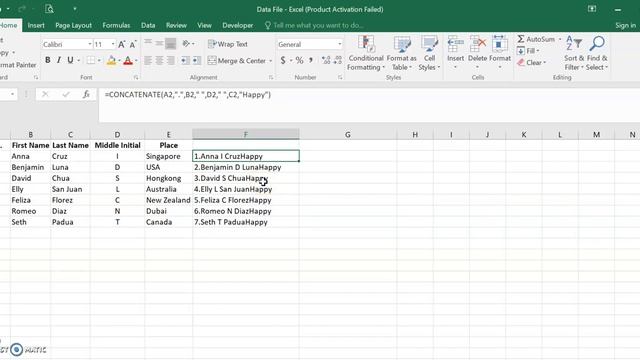The height and width of the screenshot is (360, 640).
Task: Click Merge & Center button
Action: [237, 61]
